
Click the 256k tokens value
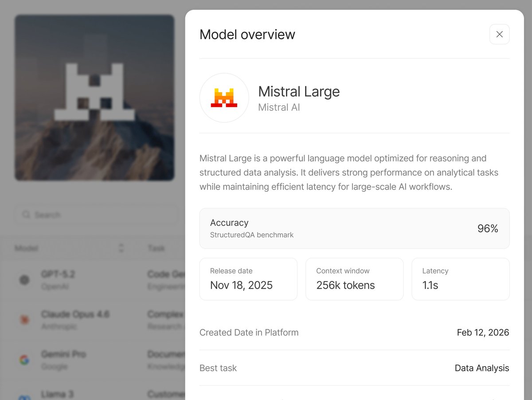tap(345, 285)
